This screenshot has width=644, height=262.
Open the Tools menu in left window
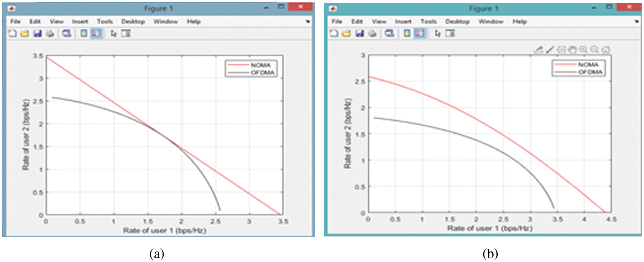(x=105, y=21)
